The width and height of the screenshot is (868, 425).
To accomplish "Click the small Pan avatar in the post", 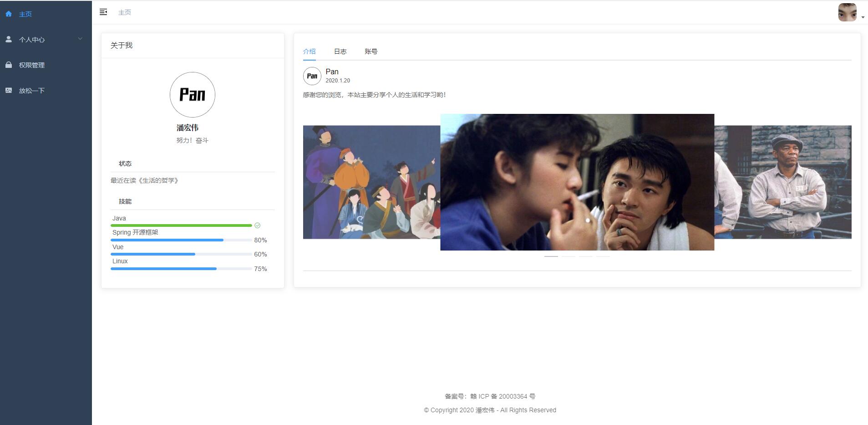I will (x=312, y=76).
